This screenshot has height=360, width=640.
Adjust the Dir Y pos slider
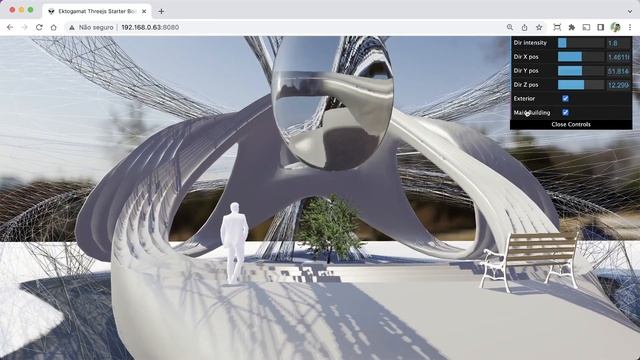581,71
